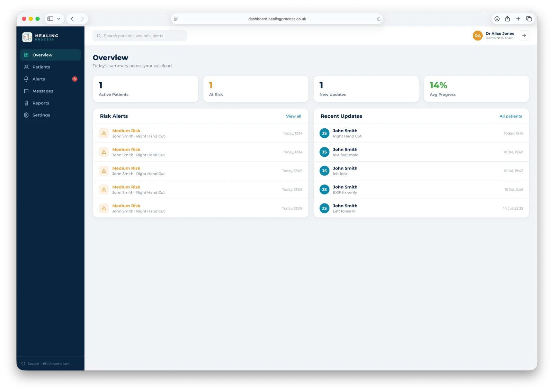The height and width of the screenshot is (392, 554).
Task: Click the magnifier icon in search box
Action: point(99,36)
